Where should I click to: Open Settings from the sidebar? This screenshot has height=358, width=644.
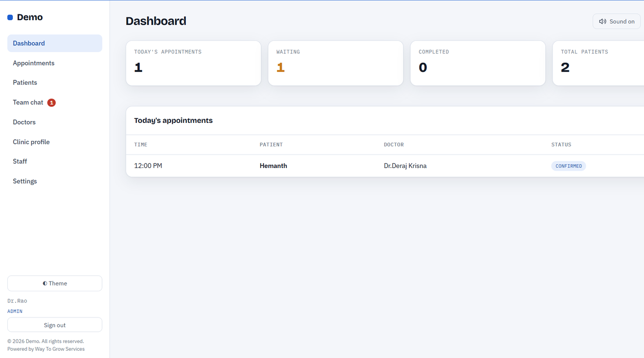(x=55, y=181)
